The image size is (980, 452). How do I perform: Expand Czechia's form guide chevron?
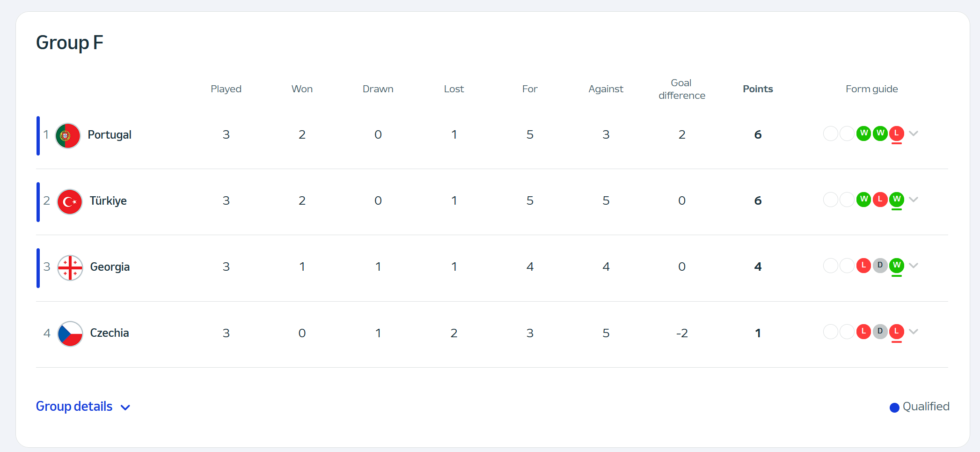tap(913, 332)
